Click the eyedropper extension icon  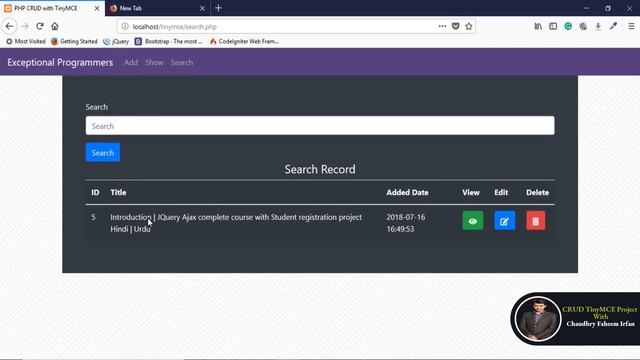coord(613,27)
